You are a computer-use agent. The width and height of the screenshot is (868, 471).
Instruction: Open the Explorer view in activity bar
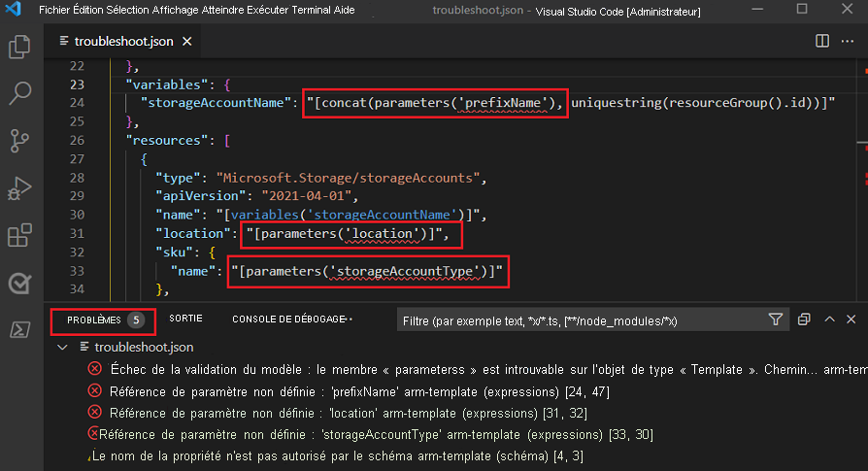tap(20, 47)
